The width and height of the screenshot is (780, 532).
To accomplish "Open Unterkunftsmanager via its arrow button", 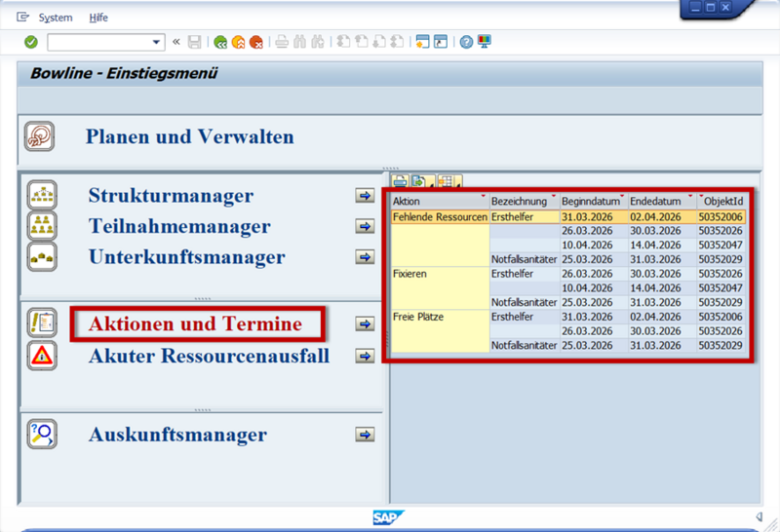I will 365,257.
